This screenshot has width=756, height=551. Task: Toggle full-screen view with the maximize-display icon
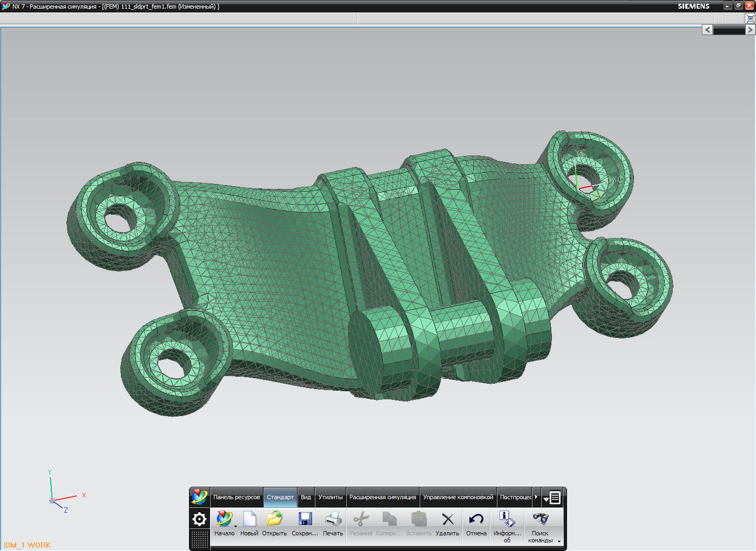point(750,18)
